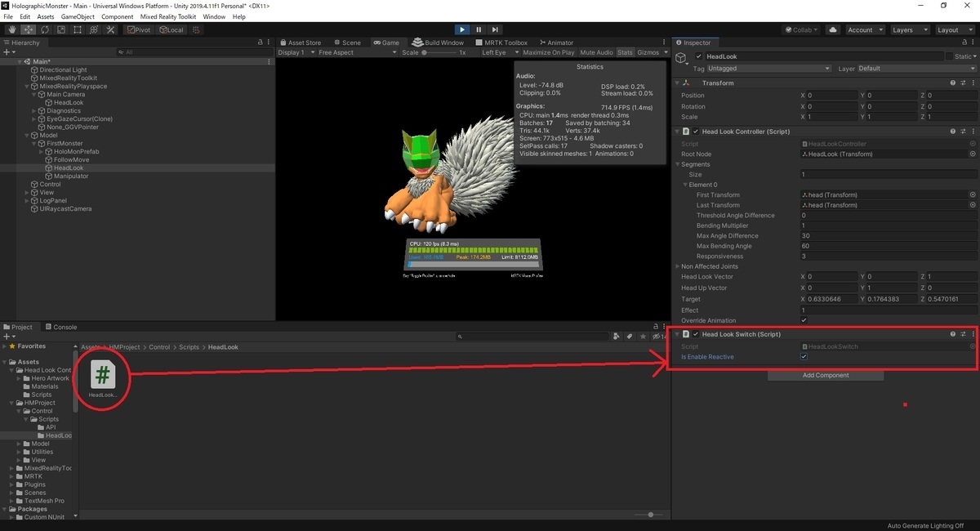This screenshot has width=980, height=531.
Task: Expand the HoloMonPrefab node
Action: (x=42, y=151)
